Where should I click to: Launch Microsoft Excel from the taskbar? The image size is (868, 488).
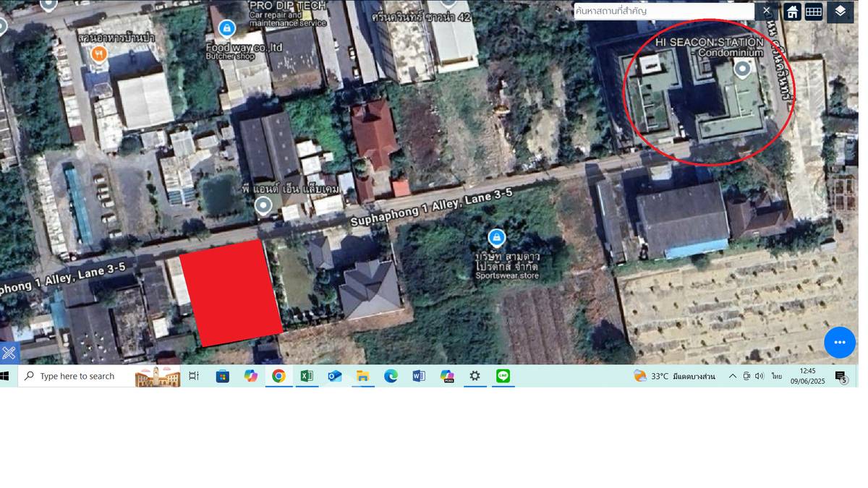[x=306, y=376]
